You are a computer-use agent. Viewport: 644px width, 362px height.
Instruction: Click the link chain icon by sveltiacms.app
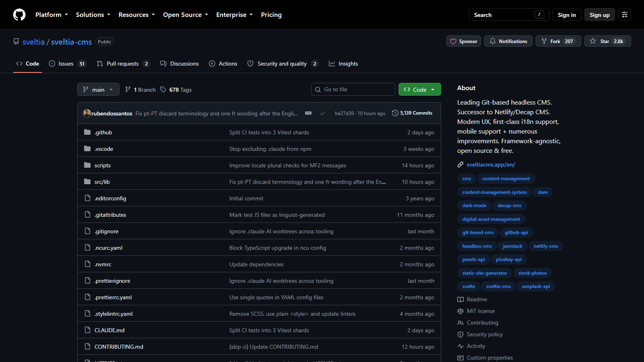click(460, 165)
